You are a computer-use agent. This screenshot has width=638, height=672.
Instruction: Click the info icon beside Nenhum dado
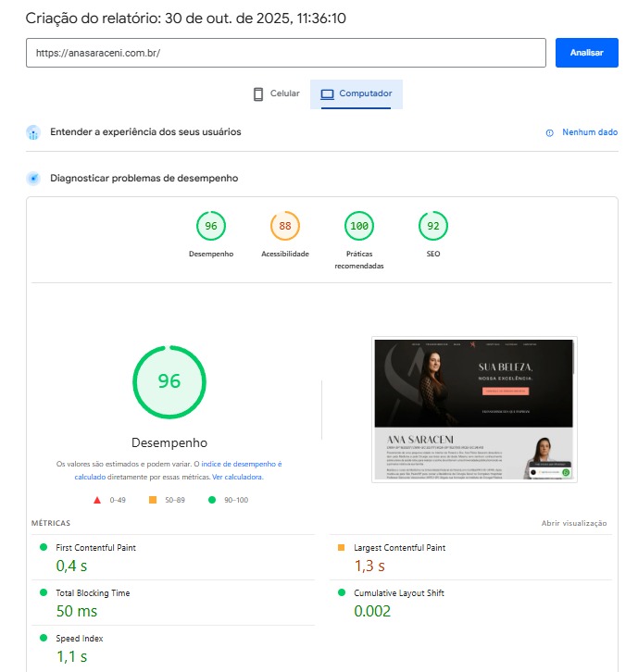click(x=550, y=133)
